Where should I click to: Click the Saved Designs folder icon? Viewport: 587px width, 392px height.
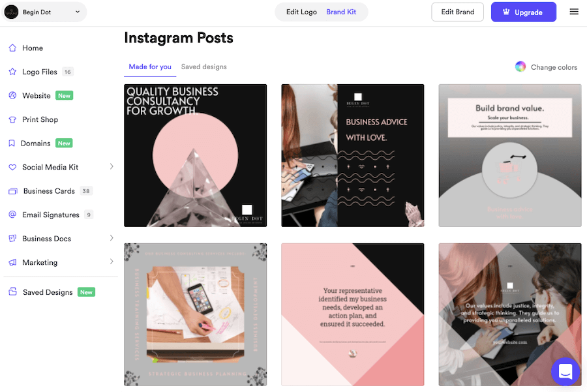tap(13, 292)
